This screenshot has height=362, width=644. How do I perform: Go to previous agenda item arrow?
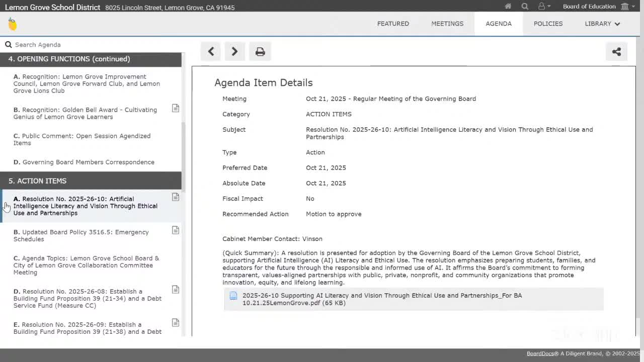pos(211,51)
